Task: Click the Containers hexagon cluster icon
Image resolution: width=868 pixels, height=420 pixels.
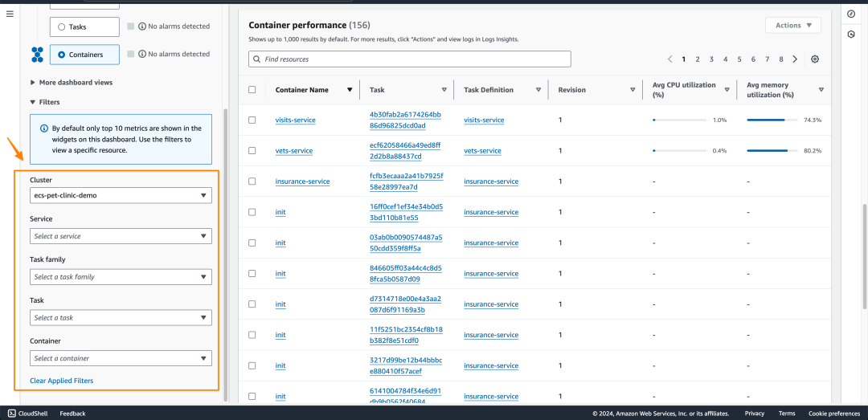Action: [x=37, y=55]
